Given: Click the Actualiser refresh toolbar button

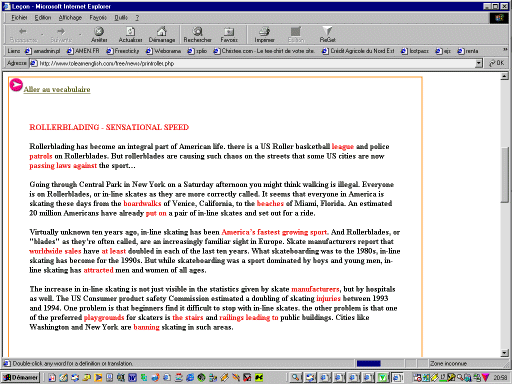Looking at the screenshot, I should (130, 35).
